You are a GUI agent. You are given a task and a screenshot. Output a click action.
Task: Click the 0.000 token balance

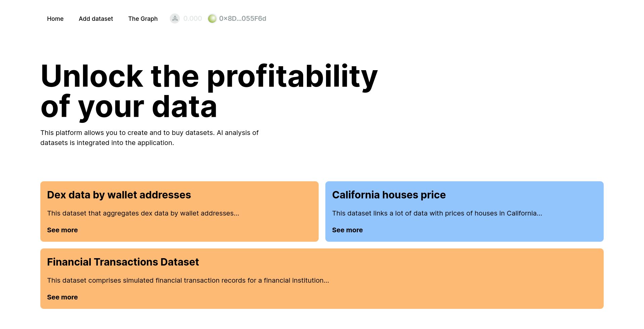(x=193, y=18)
